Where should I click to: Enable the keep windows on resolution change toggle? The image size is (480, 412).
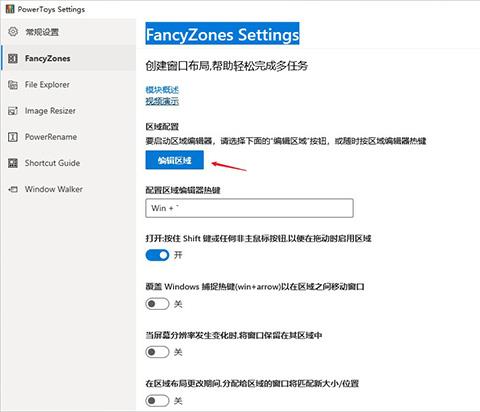point(157,352)
